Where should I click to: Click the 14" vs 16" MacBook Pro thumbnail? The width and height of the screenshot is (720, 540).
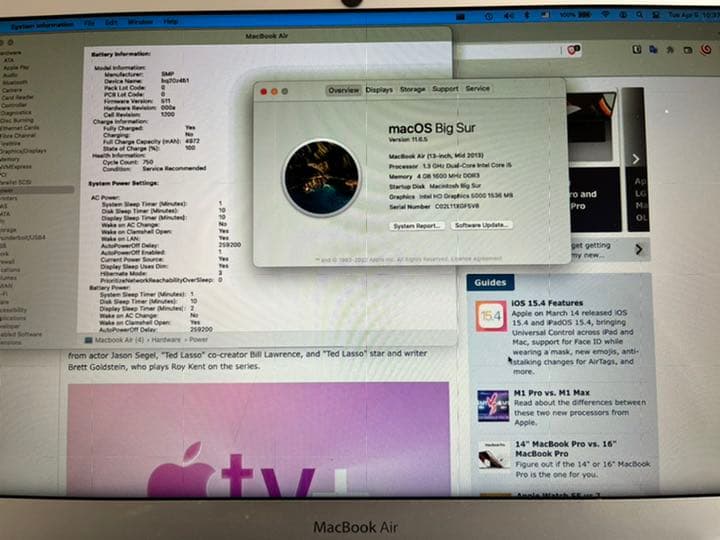coord(494,456)
